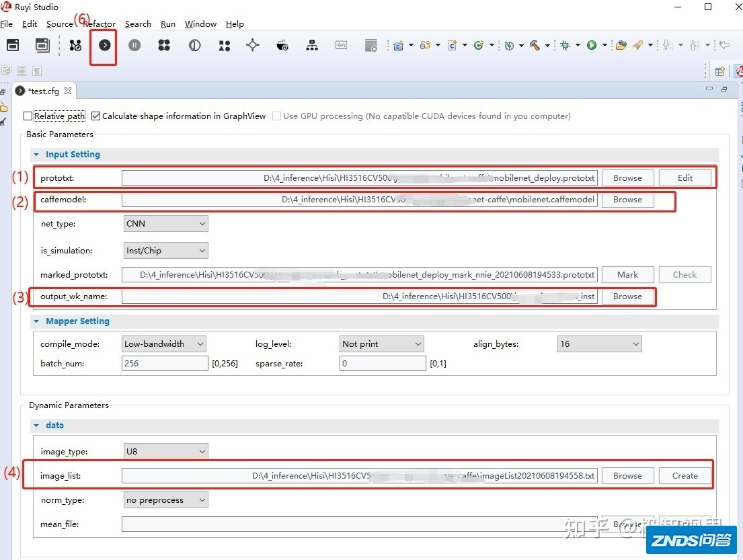
Task: Click Edit next to prototxt
Action: pyautogui.click(x=685, y=178)
